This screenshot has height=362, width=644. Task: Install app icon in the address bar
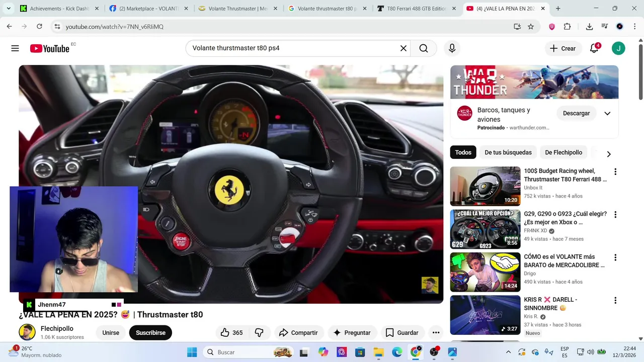pos(517,27)
